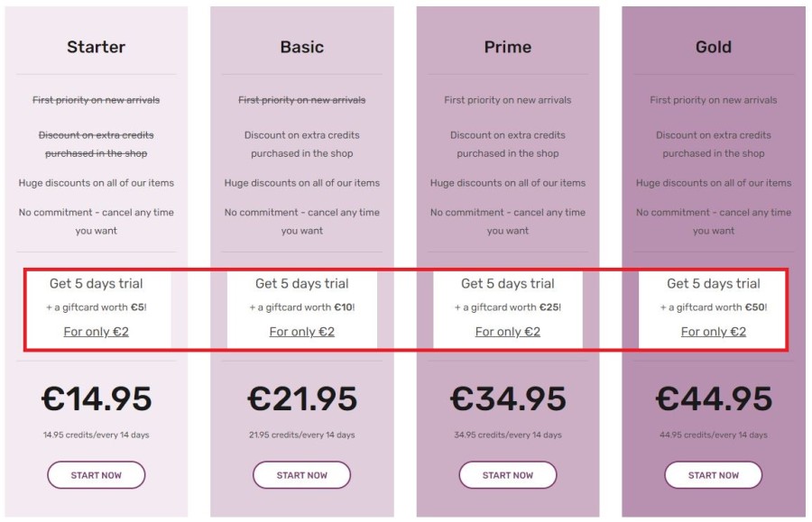Click the €34.95 price text
The width and height of the screenshot is (812, 522).
pyautogui.click(x=507, y=398)
